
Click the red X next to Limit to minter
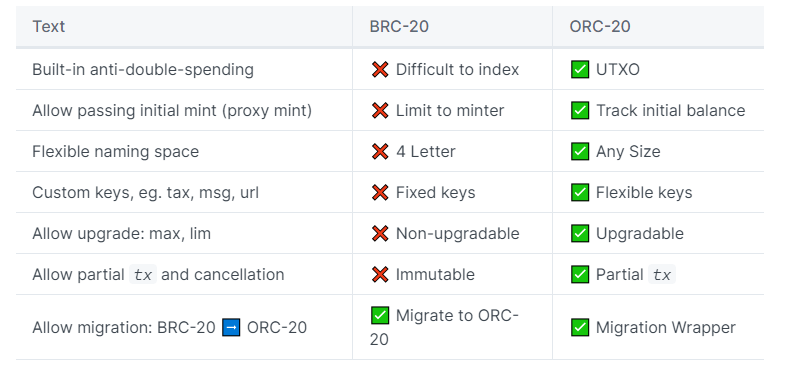[380, 110]
